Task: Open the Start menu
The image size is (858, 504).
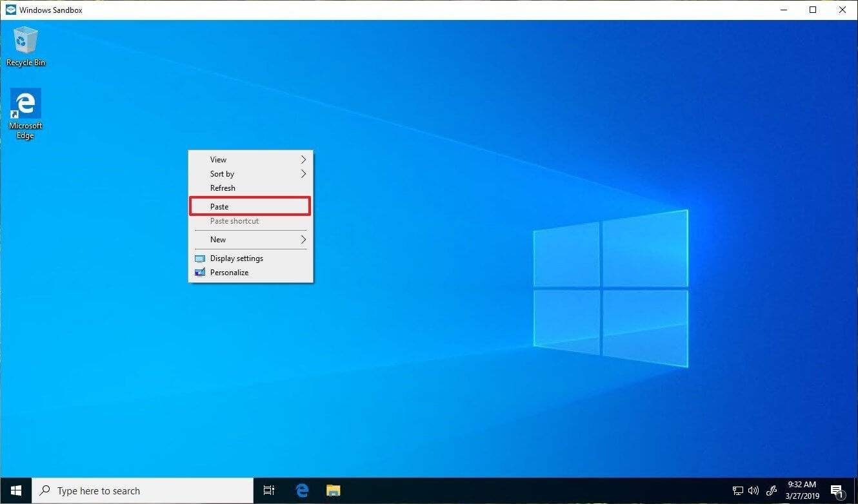Action: tap(15, 490)
